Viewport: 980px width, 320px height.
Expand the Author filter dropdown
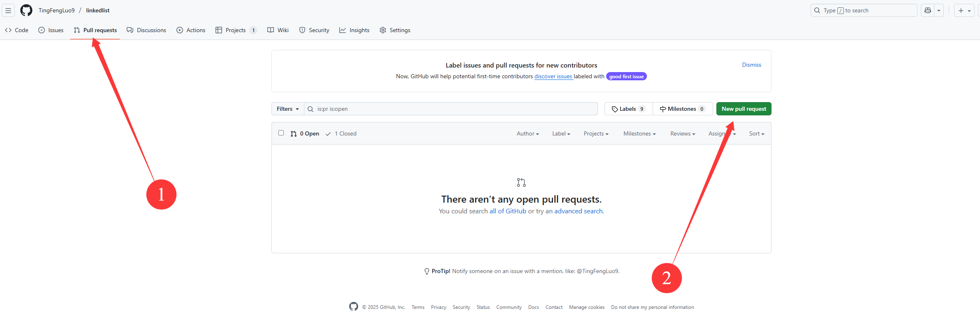coord(528,133)
